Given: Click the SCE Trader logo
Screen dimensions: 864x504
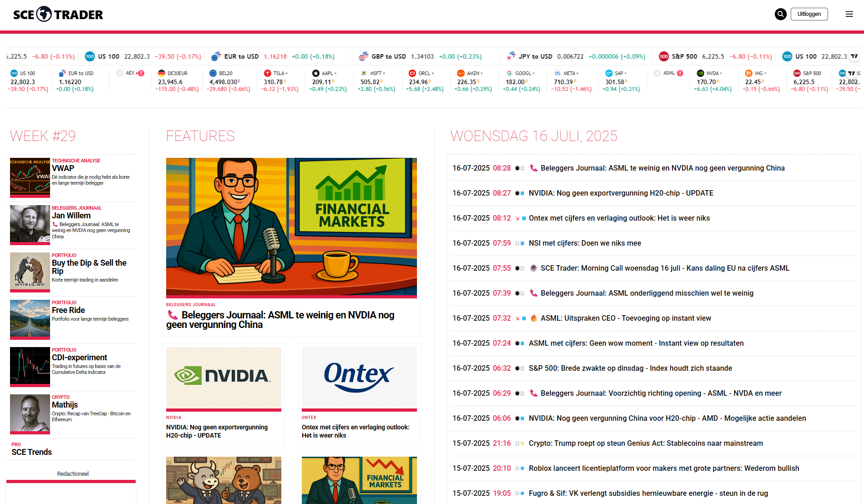Looking at the screenshot, I should coord(58,15).
